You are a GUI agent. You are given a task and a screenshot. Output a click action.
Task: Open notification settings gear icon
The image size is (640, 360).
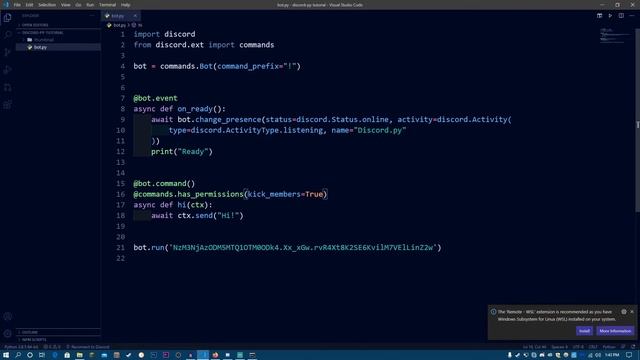(624, 311)
